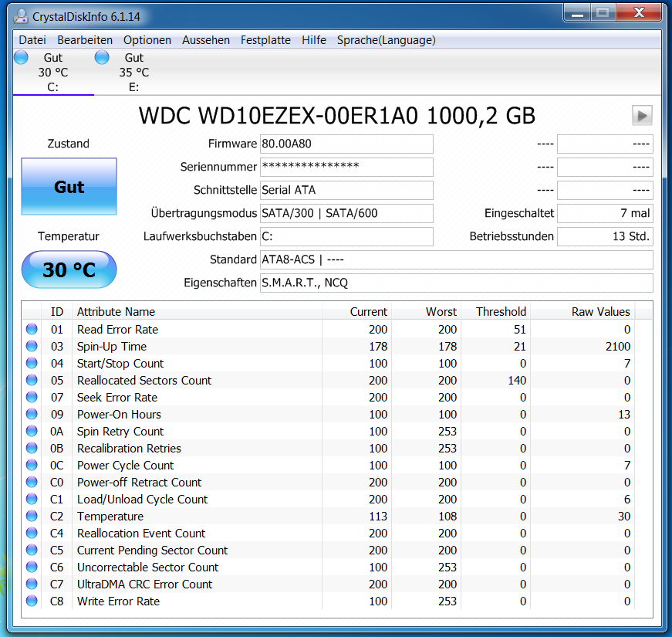The width and height of the screenshot is (672, 637).
Task: Select the Power-On Hours attribute name
Action: 119,415
